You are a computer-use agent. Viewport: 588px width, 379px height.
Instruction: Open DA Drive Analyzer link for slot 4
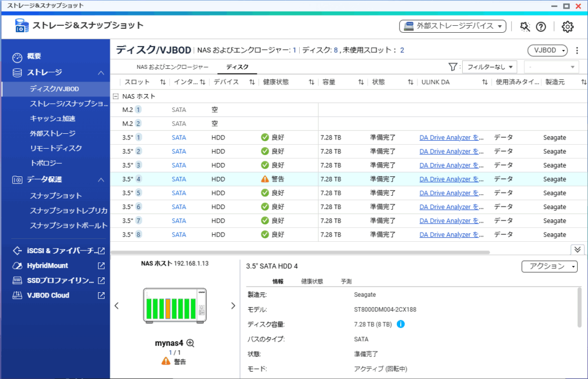click(x=451, y=179)
